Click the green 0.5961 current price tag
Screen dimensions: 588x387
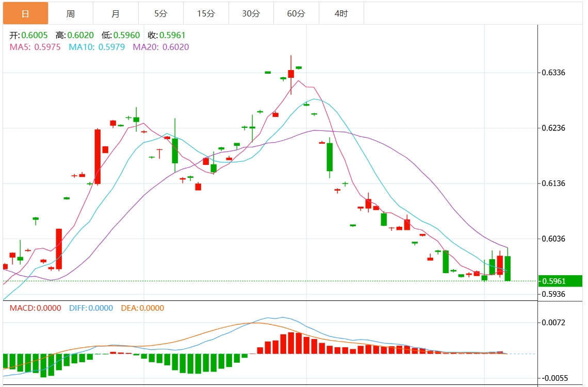click(x=560, y=281)
